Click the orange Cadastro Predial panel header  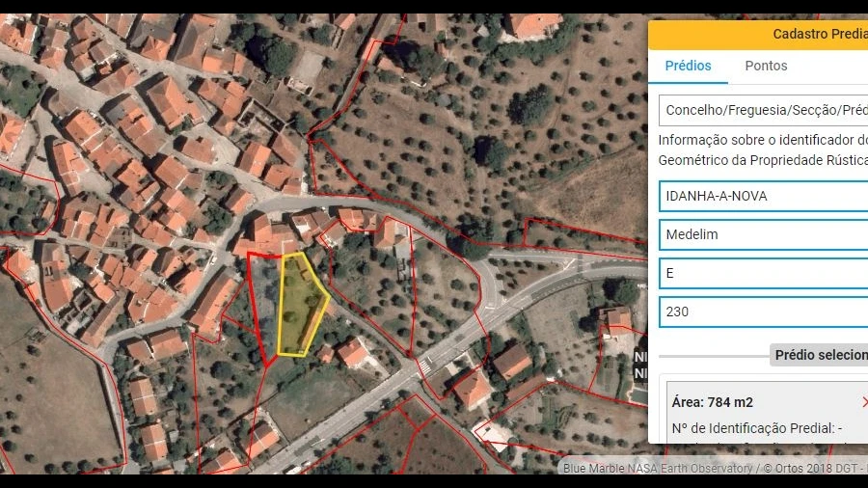[x=772, y=34]
